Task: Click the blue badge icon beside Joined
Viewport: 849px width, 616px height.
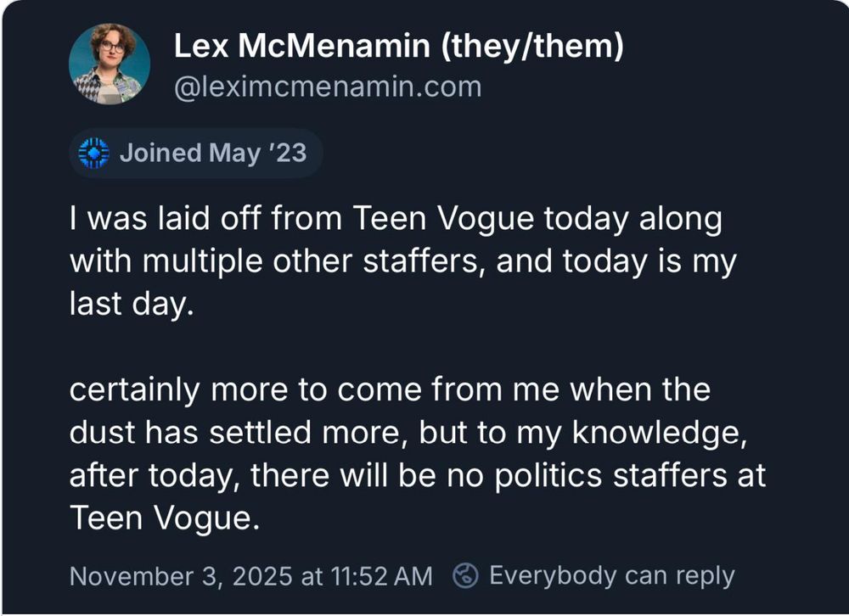Action: pyautogui.click(x=93, y=154)
